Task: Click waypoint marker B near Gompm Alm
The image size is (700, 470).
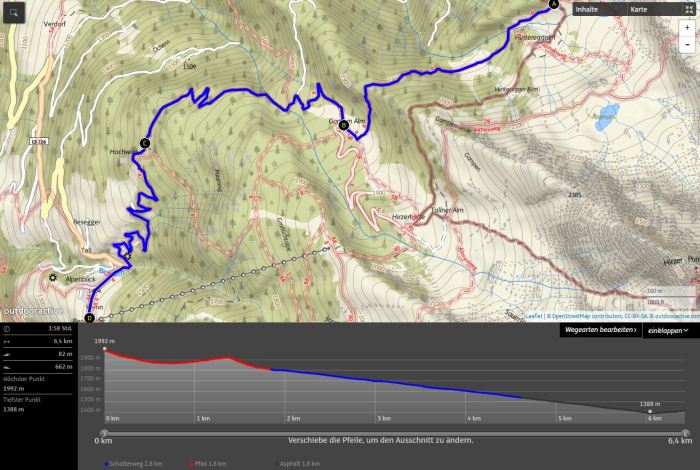Action: [x=344, y=125]
